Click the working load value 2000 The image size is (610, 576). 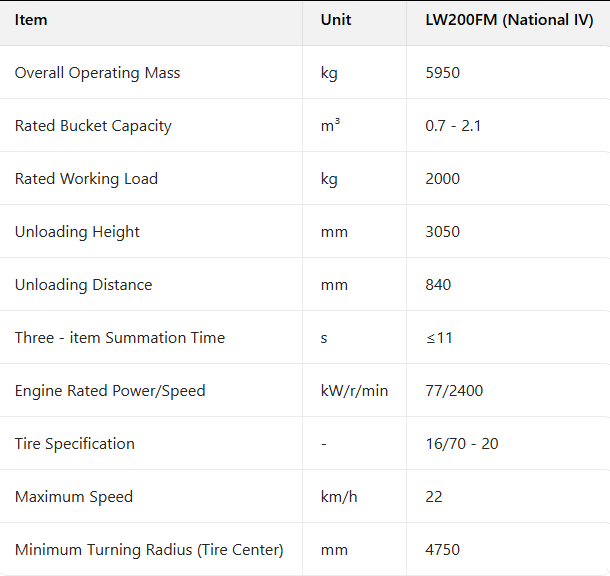coord(442,179)
